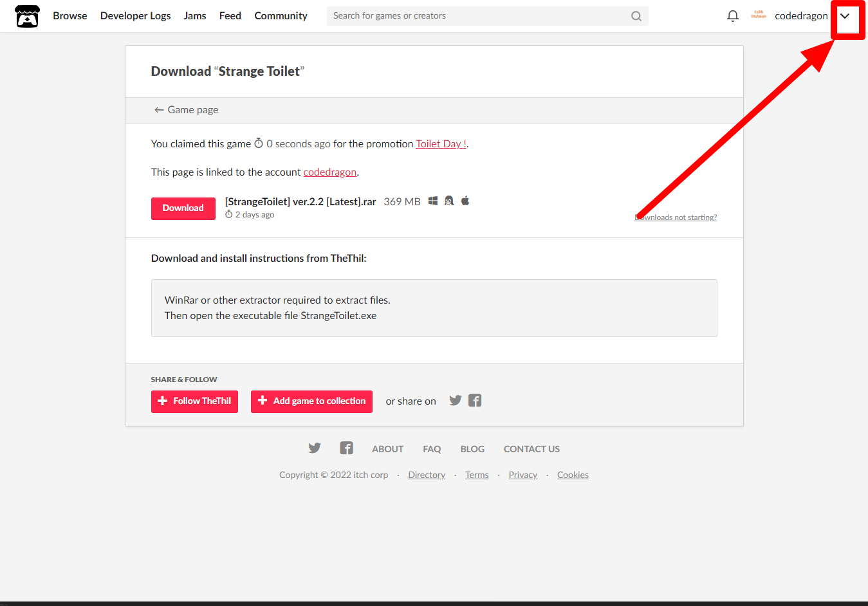Open the codedragon profile name in header
868x606 pixels.
tap(801, 16)
